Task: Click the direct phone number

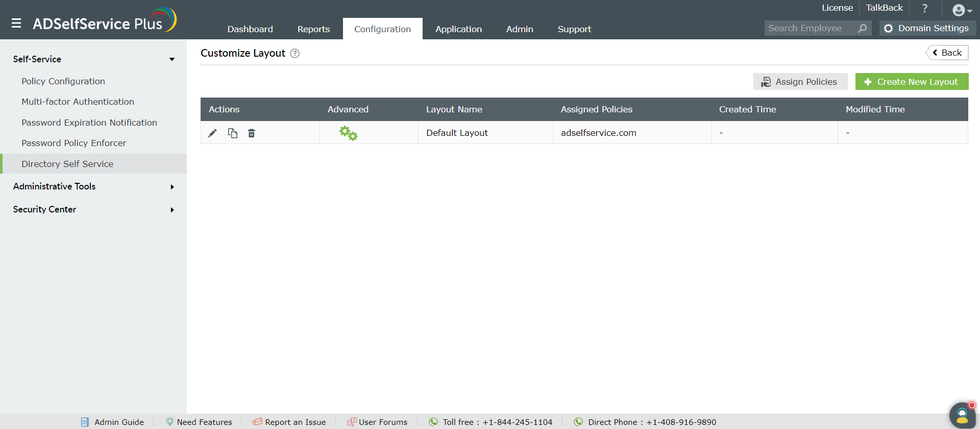Action: tap(681, 422)
